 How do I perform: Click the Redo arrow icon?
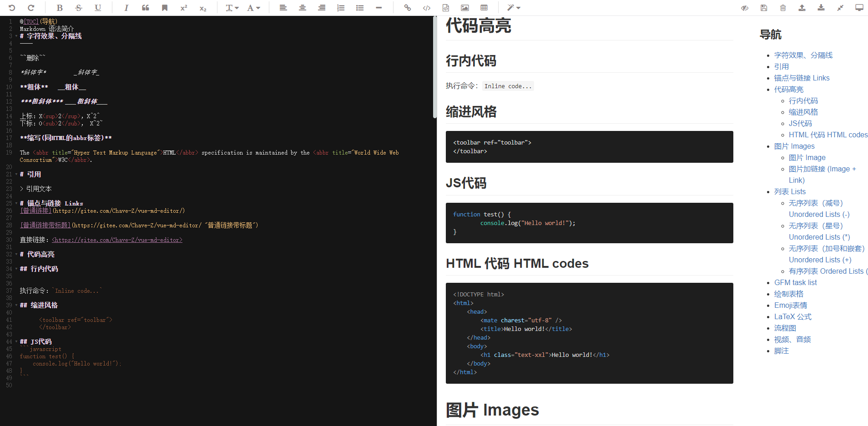[x=31, y=8]
